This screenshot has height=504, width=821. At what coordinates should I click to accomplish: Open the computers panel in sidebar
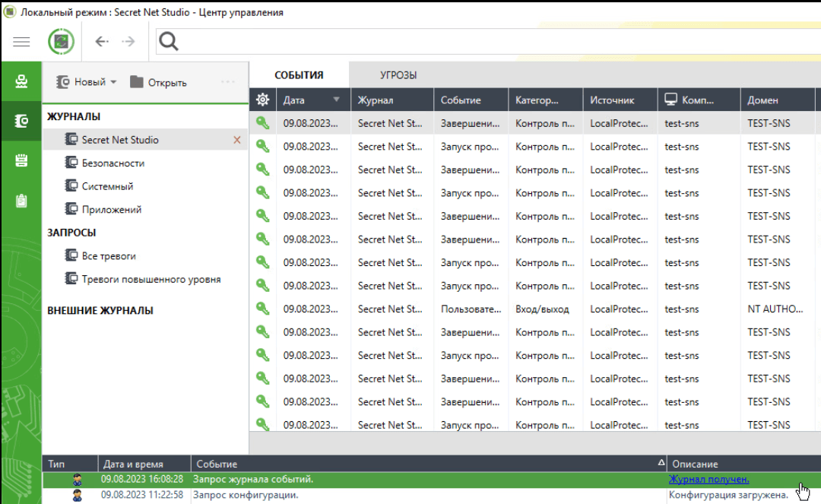point(21,81)
